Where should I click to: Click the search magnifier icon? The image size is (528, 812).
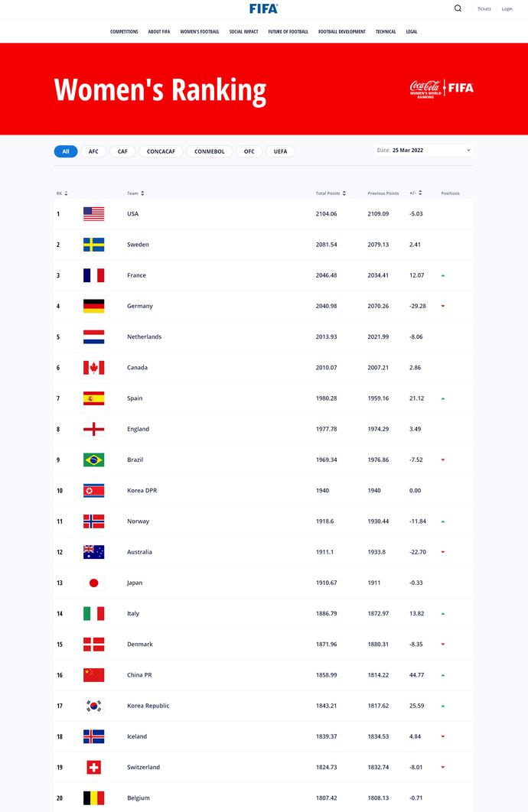tap(458, 8)
